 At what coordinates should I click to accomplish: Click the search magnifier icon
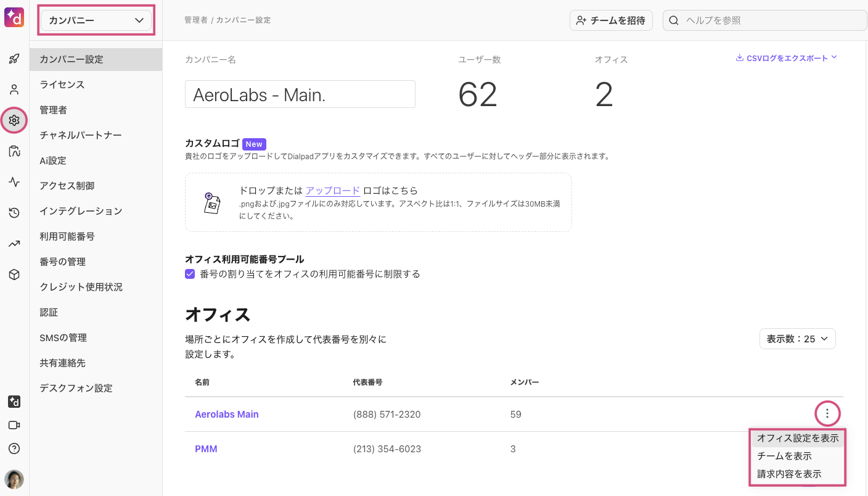(x=674, y=20)
